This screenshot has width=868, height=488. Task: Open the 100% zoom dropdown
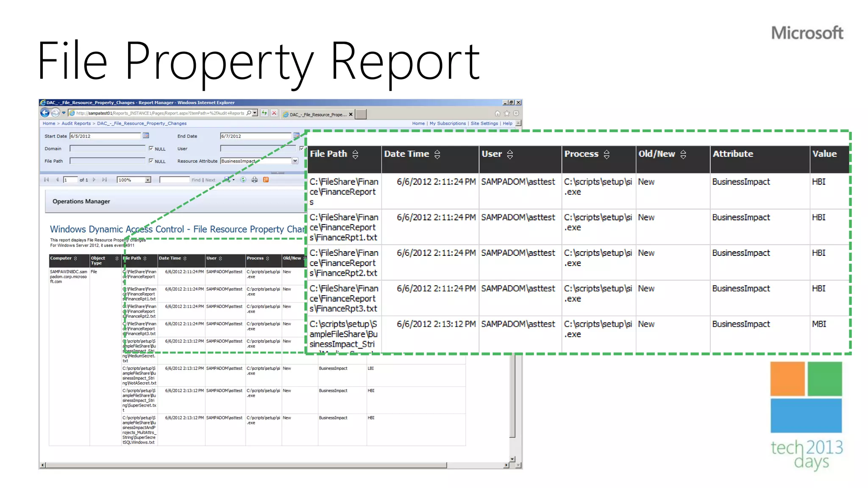pos(148,180)
